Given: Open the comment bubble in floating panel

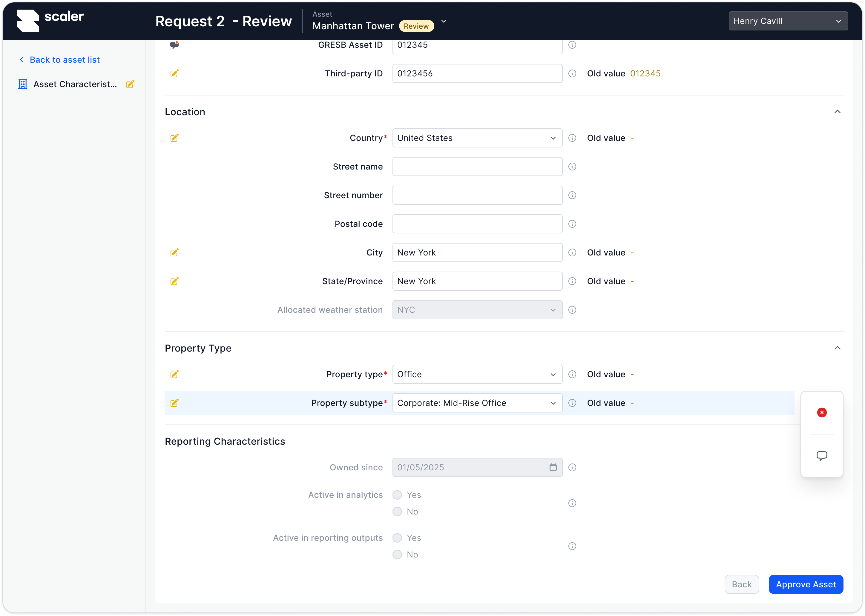Looking at the screenshot, I should pos(821,455).
